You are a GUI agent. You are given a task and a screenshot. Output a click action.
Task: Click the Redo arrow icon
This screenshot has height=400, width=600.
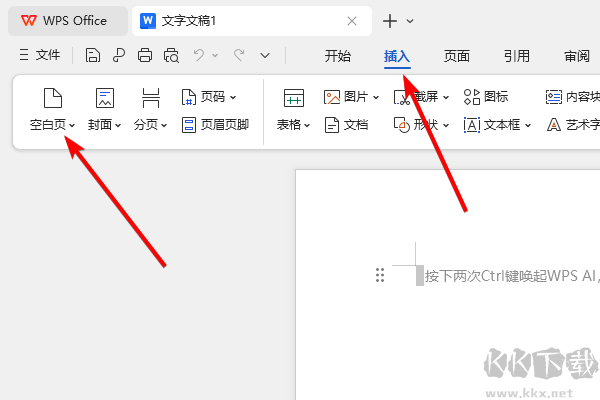pyautogui.click(x=239, y=55)
